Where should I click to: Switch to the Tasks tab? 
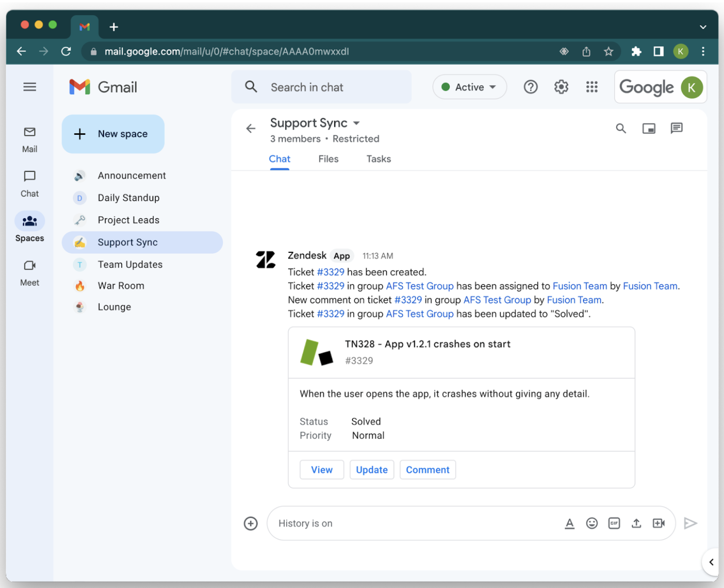379,159
